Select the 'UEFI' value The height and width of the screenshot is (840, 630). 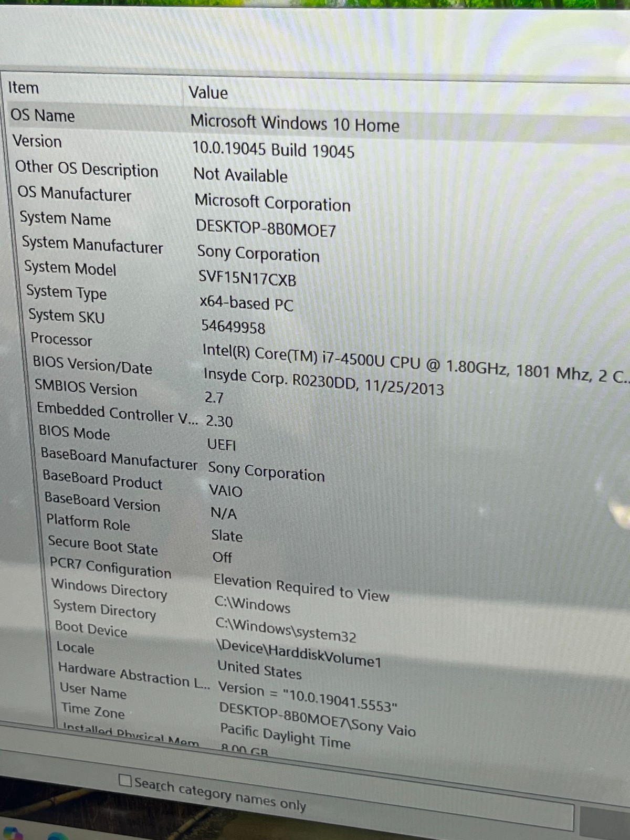pos(222,445)
